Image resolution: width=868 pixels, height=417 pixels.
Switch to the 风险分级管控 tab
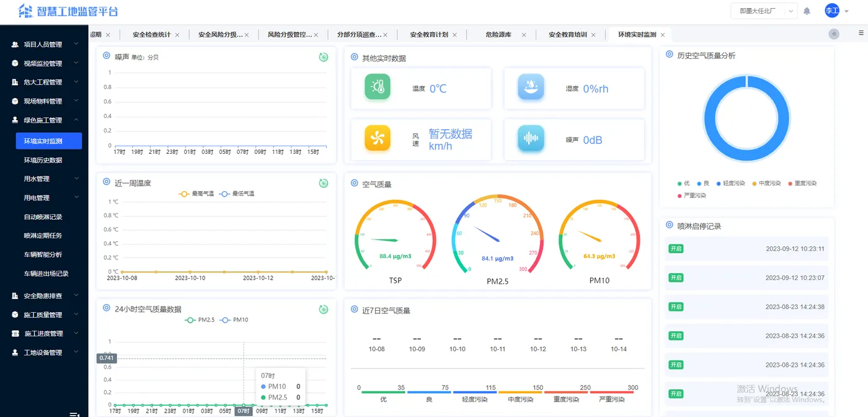pyautogui.click(x=290, y=35)
